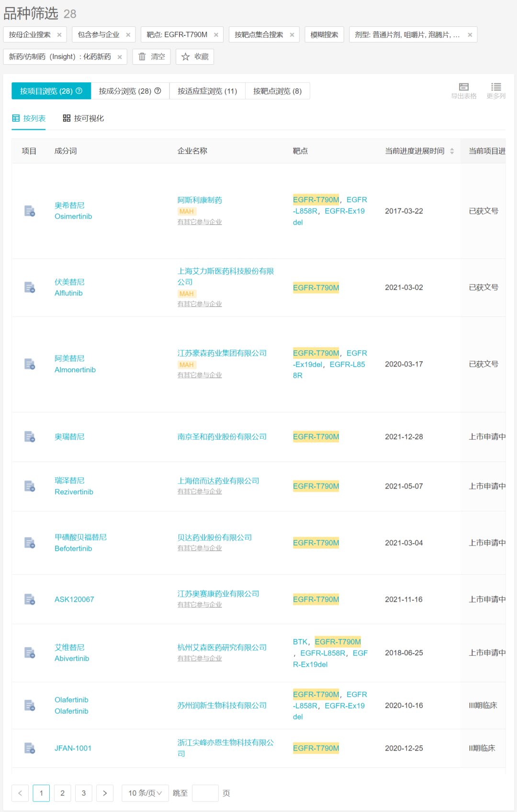Remove the 新药/仿制药 化药新药 filter tag

click(x=120, y=57)
